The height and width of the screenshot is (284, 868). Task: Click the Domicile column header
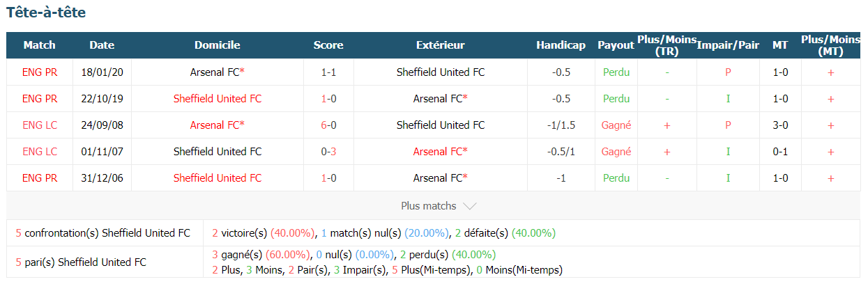[x=217, y=45]
